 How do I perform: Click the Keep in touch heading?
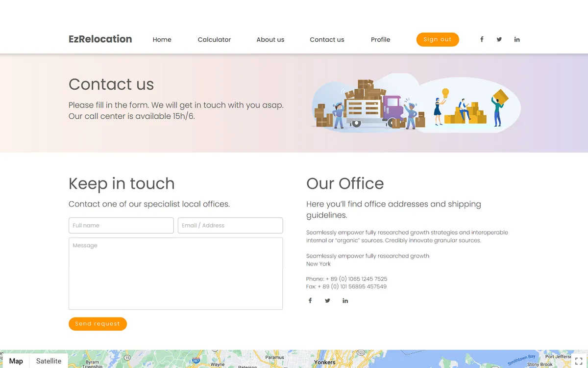point(122,184)
